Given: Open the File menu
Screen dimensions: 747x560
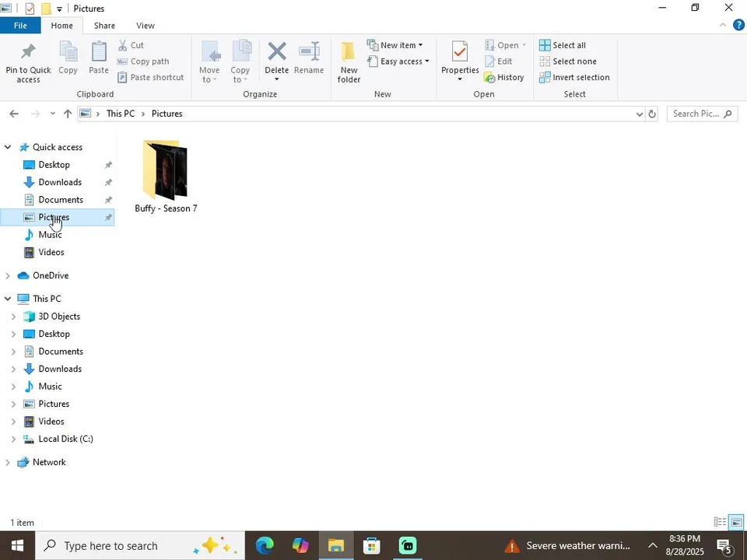Looking at the screenshot, I should point(20,26).
